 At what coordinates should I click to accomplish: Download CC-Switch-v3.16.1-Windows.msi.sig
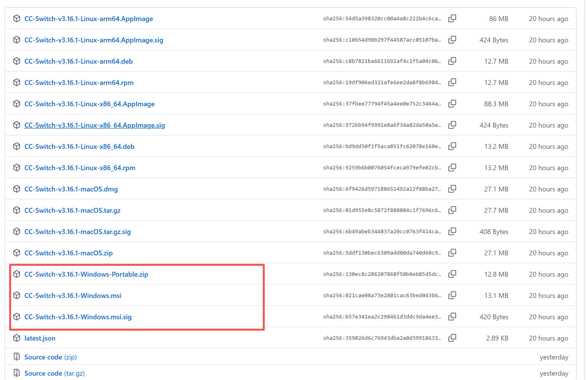click(x=78, y=317)
